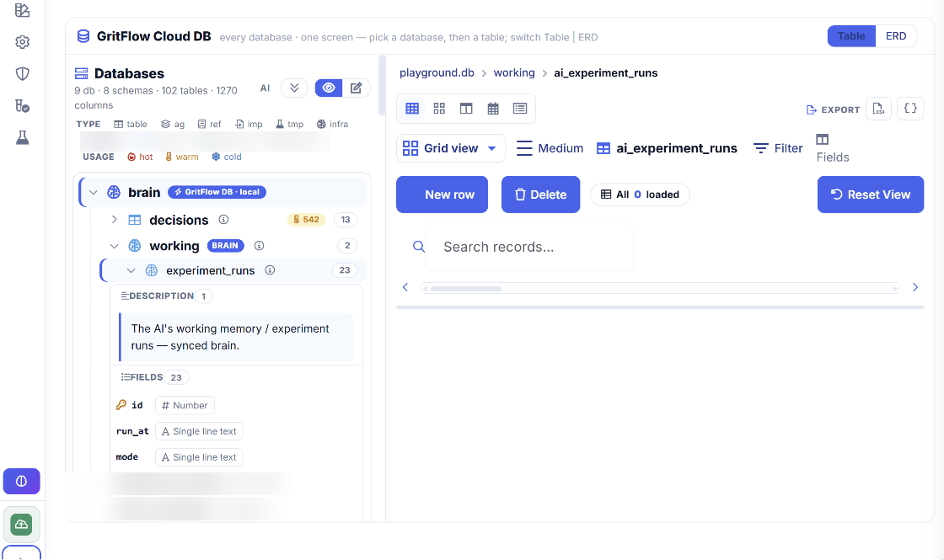
Task: Go to working breadcrumb
Action: tap(514, 72)
